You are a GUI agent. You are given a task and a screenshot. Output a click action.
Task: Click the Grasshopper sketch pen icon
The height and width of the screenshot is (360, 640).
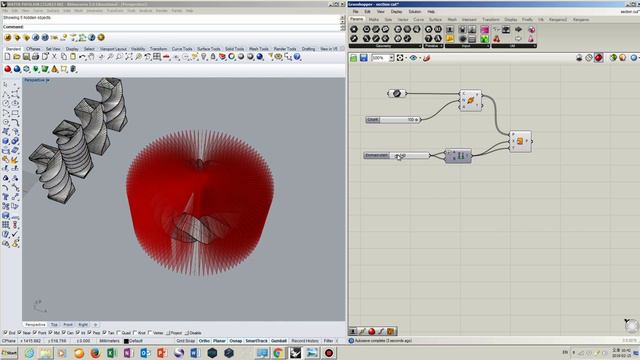pyautogui.click(x=427, y=58)
